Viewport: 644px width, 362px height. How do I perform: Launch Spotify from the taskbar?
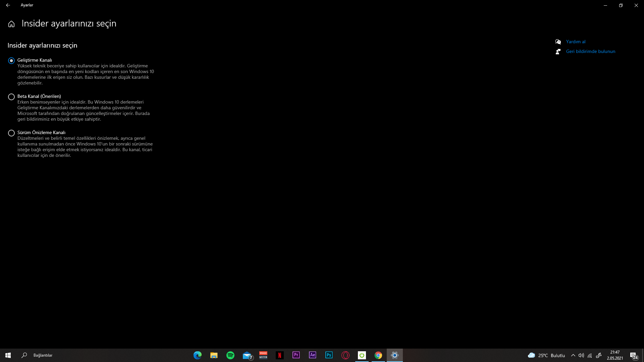coord(230,355)
